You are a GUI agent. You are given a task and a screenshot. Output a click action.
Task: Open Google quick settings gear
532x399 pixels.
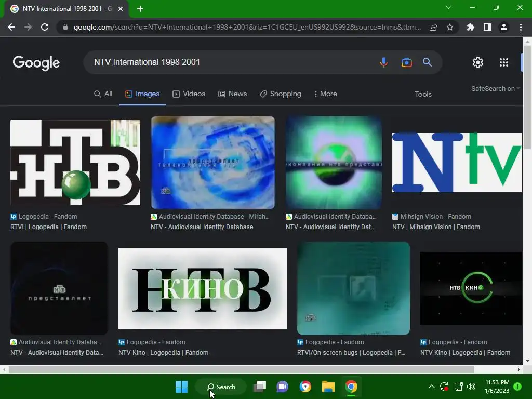[x=478, y=62]
